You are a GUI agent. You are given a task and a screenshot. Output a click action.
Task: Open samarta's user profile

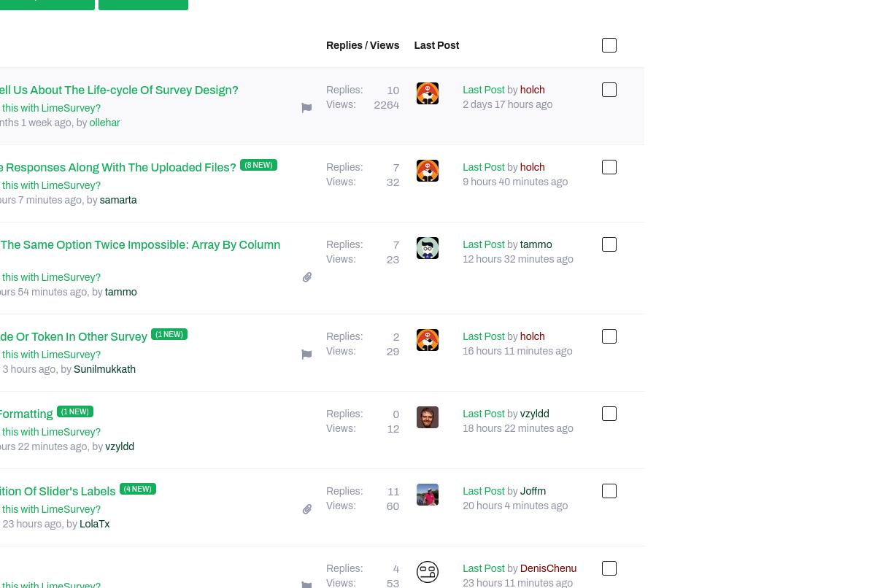coord(118,200)
